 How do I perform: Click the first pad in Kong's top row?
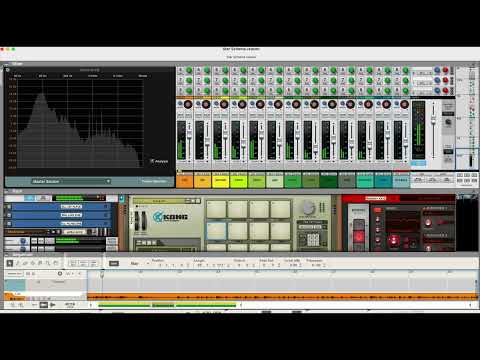[x=217, y=209]
